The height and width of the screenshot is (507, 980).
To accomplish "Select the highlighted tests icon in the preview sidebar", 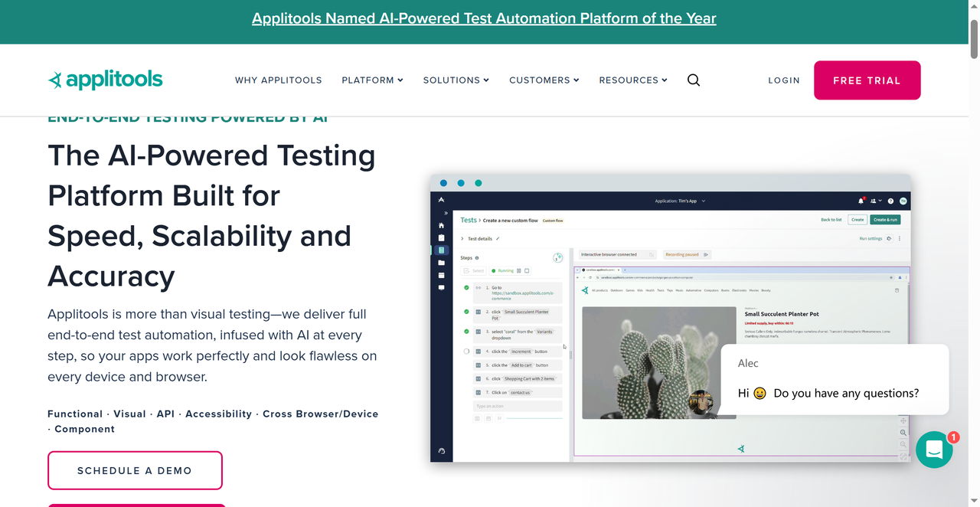I will (441, 250).
